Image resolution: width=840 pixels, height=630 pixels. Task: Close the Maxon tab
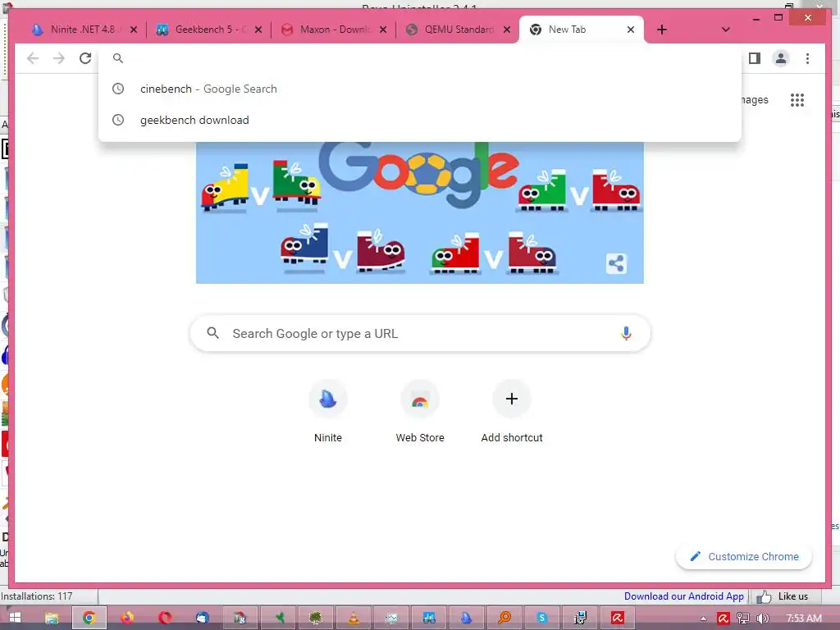pos(383,30)
